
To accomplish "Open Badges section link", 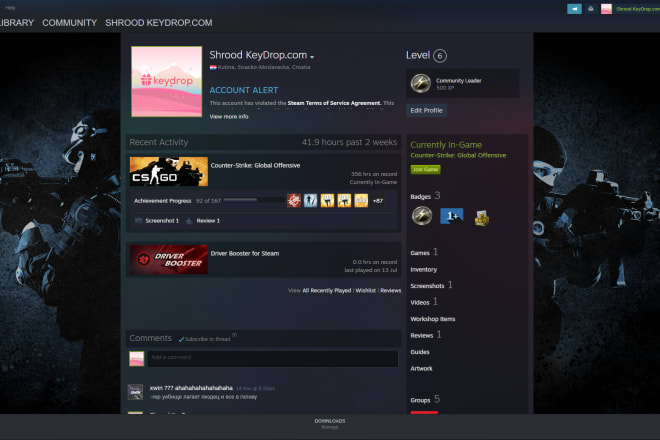I will pyautogui.click(x=425, y=196).
